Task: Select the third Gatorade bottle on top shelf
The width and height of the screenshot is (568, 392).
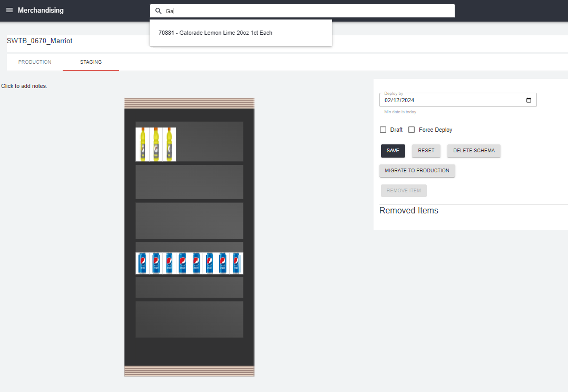Action: click(170, 144)
